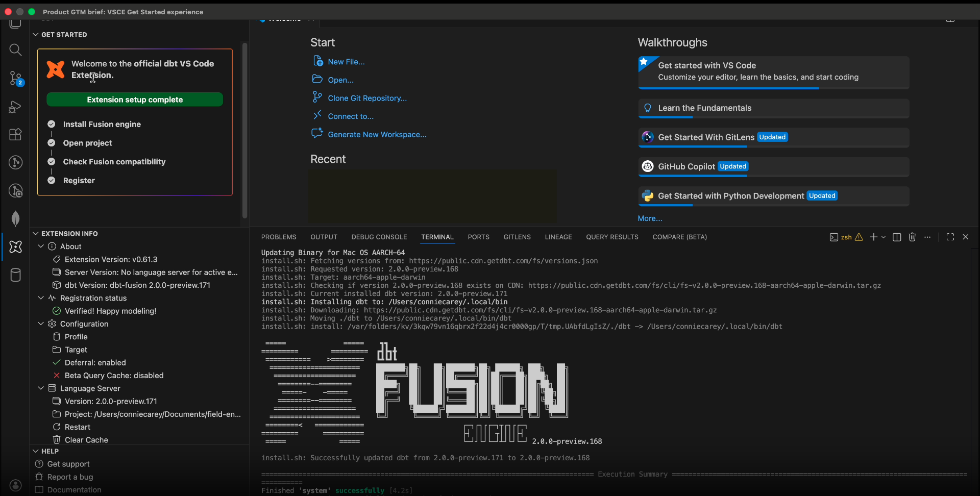Screen dimensions: 980x496
Task: Click Get support in Help
Action: 68,464
